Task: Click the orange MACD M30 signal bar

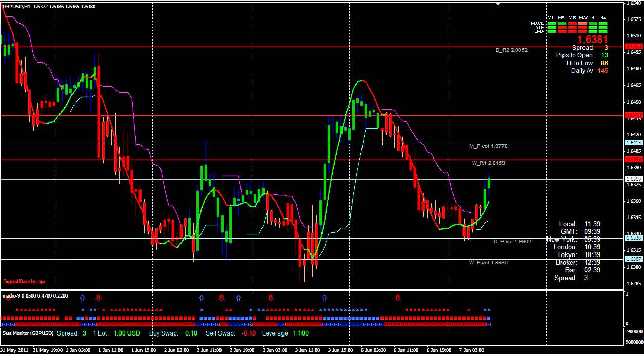Action: tap(582, 23)
